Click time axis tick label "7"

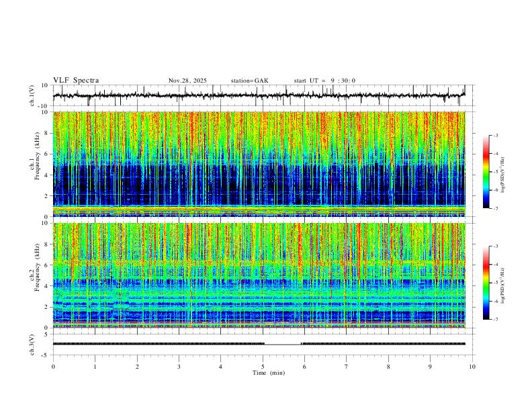point(347,367)
